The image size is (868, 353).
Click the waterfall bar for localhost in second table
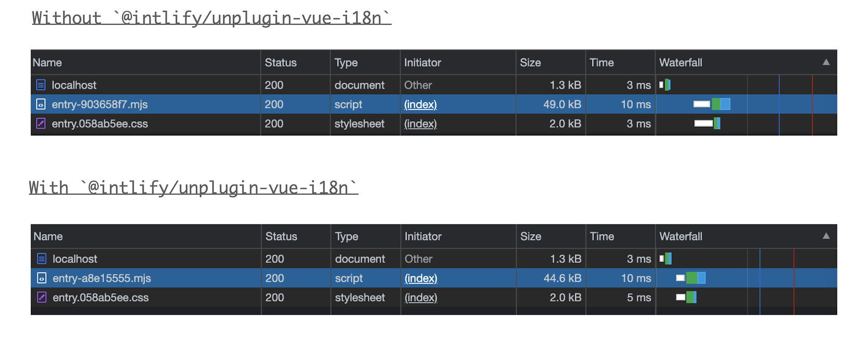[x=665, y=258]
